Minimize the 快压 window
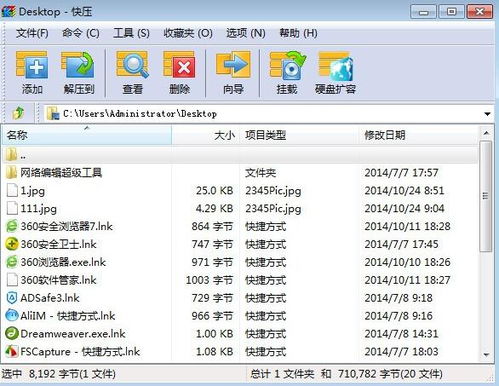 point(423,12)
